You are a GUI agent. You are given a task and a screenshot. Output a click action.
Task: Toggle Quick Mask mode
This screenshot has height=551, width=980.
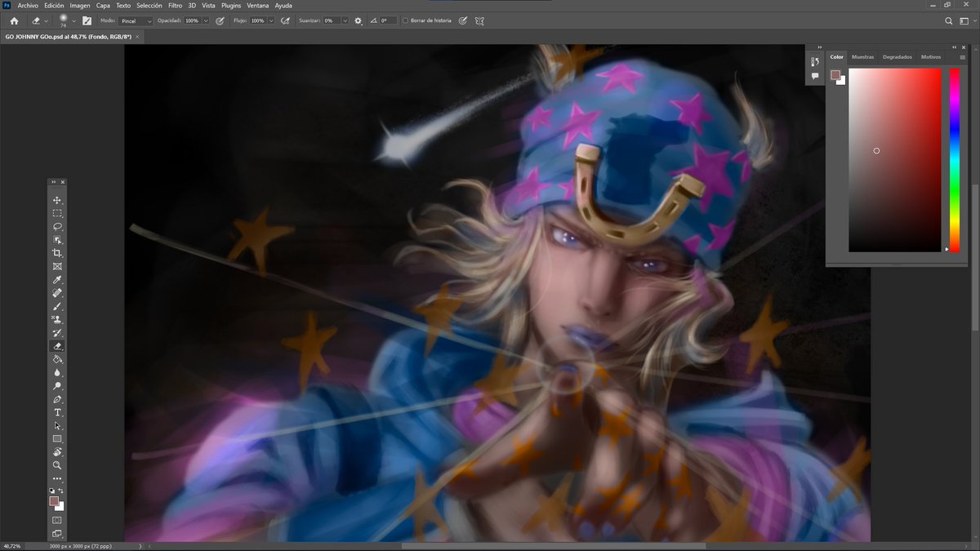point(57,520)
